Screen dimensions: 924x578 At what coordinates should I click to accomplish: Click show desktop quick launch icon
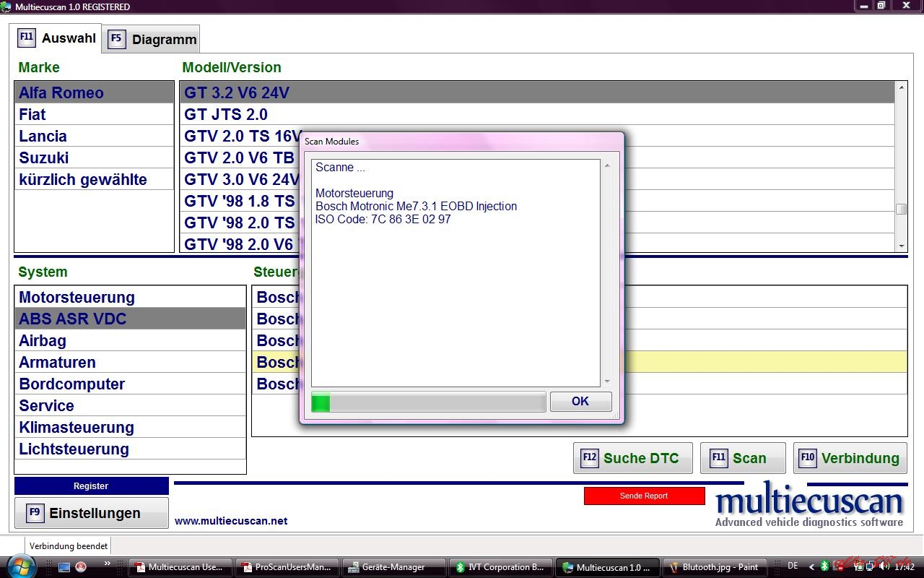point(64,567)
